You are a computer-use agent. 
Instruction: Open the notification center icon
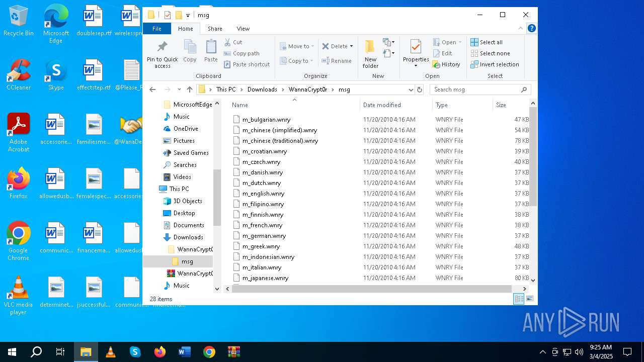627,352
